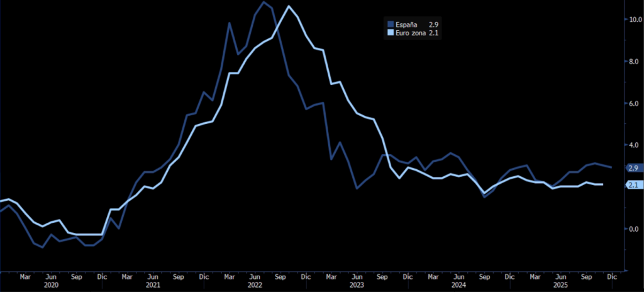Click the 8.0 y-axis label
The image size is (644, 292).
point(635,62)
